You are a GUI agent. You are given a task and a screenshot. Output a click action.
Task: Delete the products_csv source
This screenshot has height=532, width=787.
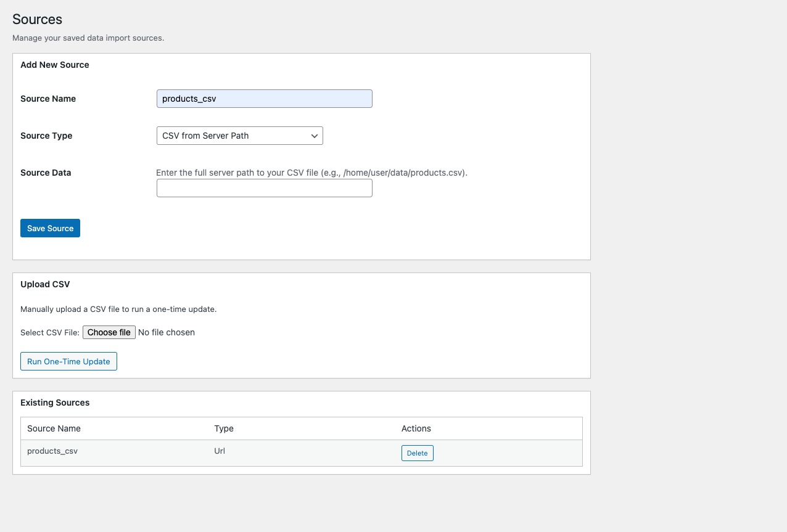point(418,453)
